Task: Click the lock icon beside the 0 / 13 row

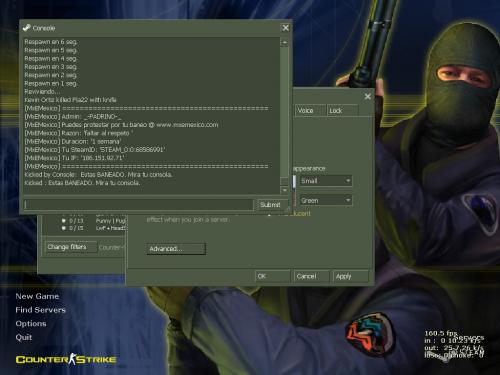Action: (63, 221)
